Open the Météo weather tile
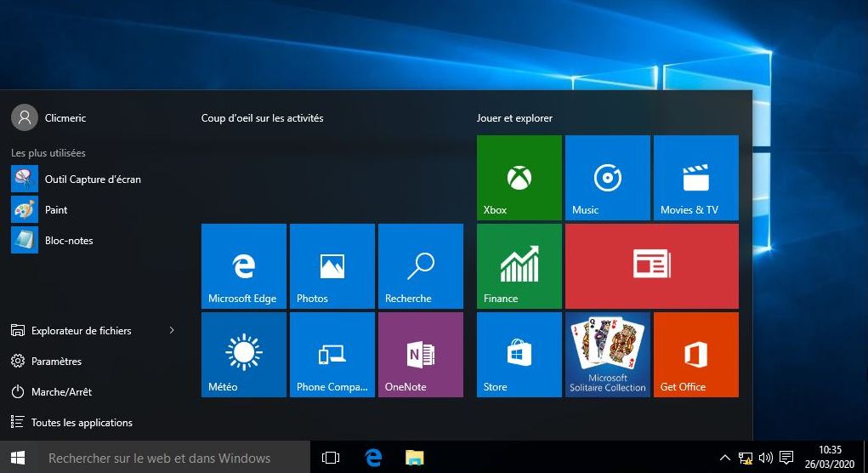 point(244,355)
